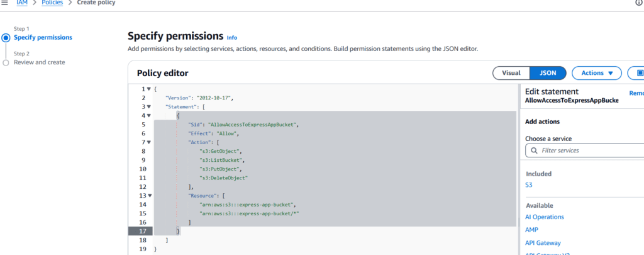Click the "s3:PutObject" action text

point(221,169)
